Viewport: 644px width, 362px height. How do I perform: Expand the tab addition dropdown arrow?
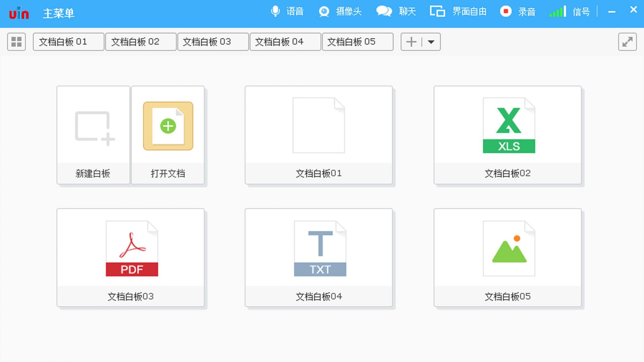point(431,42)
